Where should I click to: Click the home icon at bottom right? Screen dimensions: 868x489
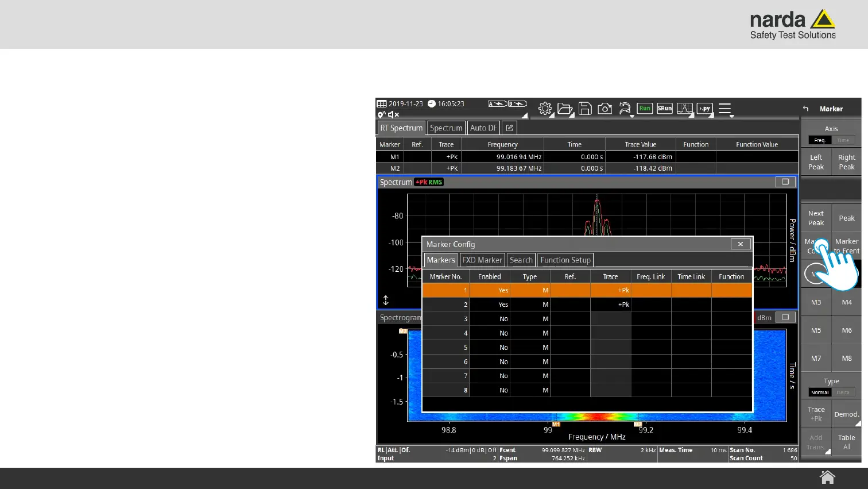tap(827, 478)
